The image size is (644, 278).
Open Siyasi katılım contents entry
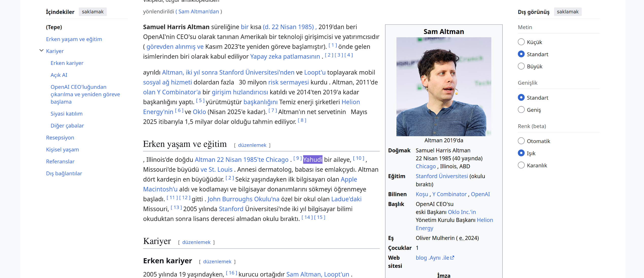66,114
